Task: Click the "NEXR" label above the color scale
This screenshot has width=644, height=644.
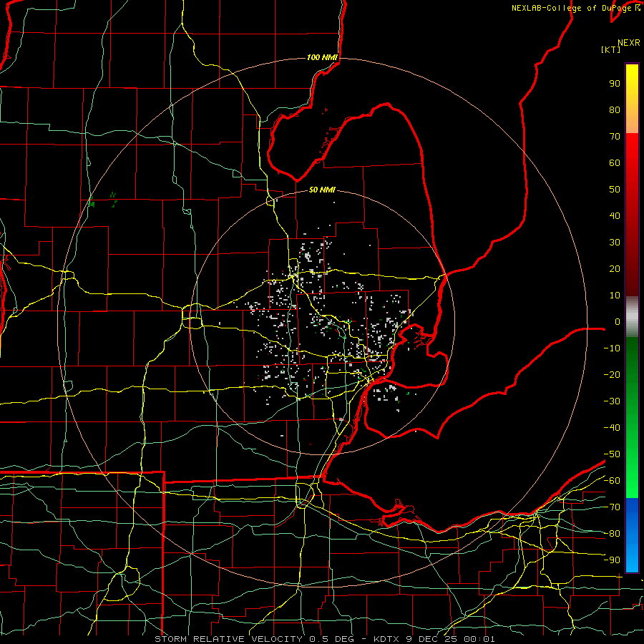Action: [629, 43]
